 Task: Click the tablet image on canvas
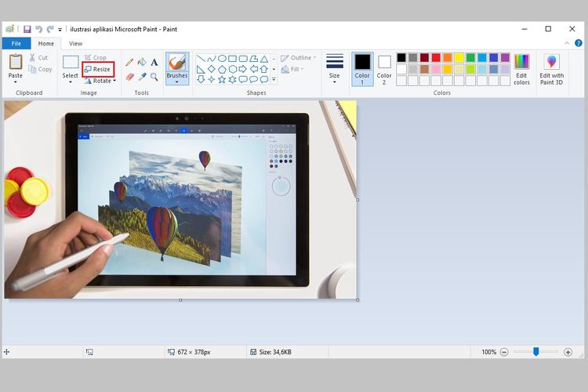tap(187, 200)
